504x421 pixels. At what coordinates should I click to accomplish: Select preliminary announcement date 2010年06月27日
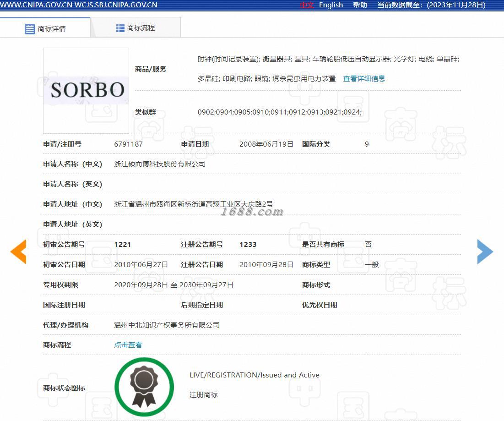141,264
